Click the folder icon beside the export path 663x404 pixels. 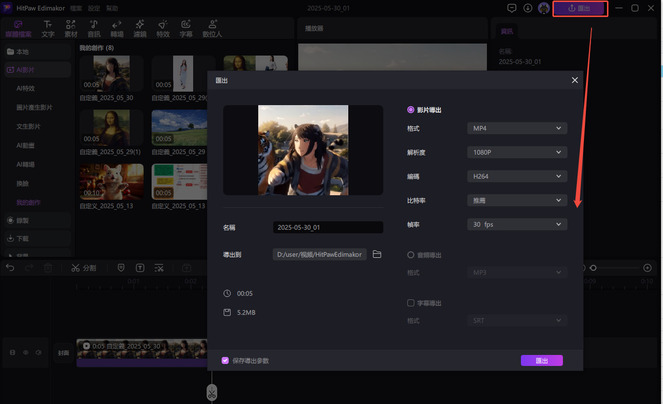tap(377, 255)
